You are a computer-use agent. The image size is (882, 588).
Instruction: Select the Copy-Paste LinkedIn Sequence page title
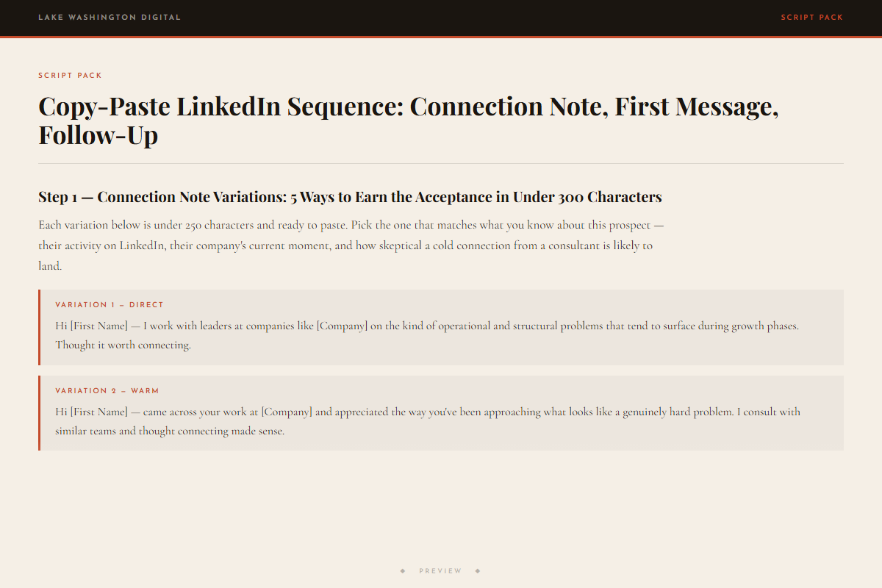(409, 121)
